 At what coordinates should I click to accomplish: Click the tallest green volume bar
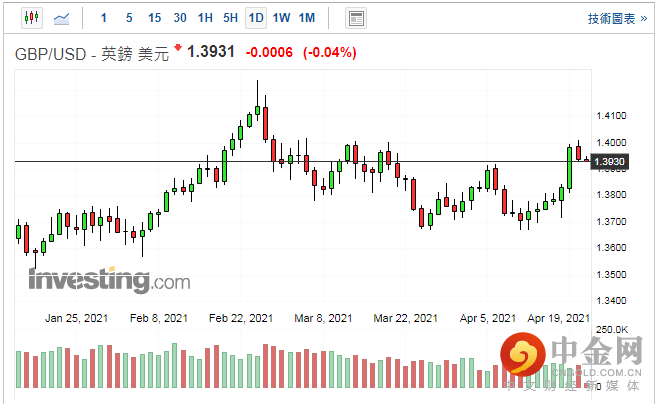(x=174, y=365)
